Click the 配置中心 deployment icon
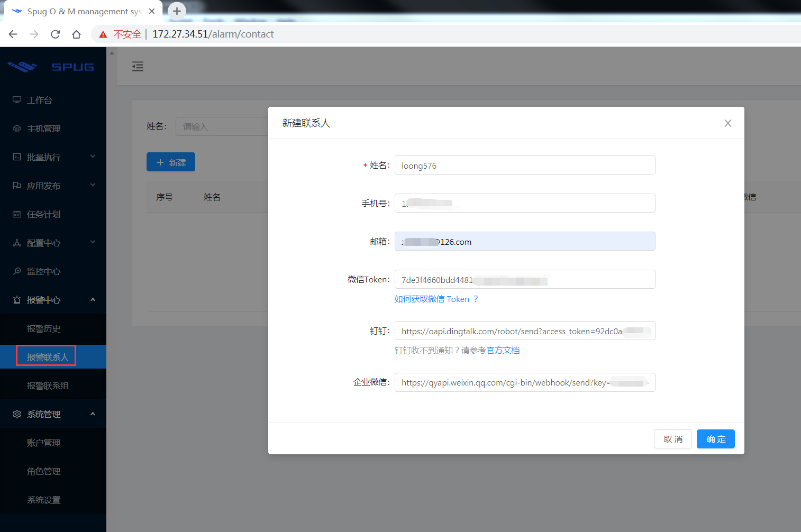Viewport: 801px width, 532px height. (x=17, y=243)
